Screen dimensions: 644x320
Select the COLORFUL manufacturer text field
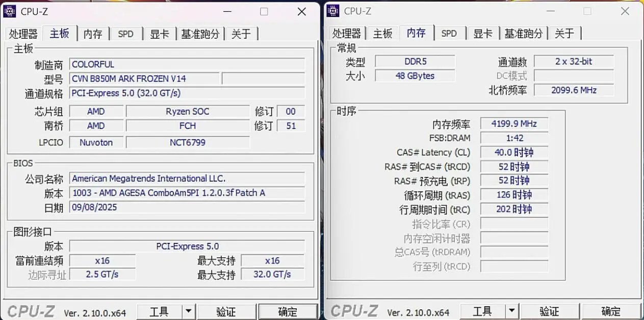click(187, 64)
